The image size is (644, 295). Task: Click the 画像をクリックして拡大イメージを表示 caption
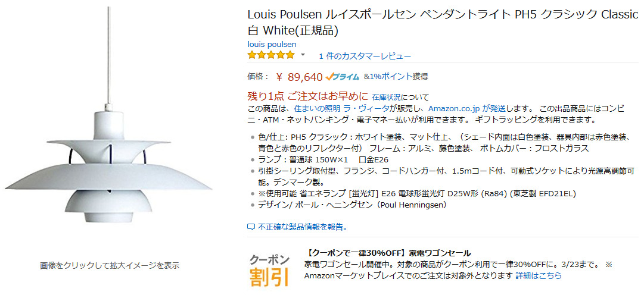pyautogui.click(x=110, y=265)
